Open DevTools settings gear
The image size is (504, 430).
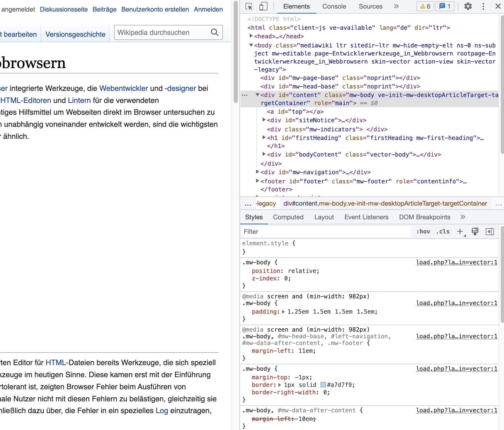pyautogui.click(x=468, y=6)
